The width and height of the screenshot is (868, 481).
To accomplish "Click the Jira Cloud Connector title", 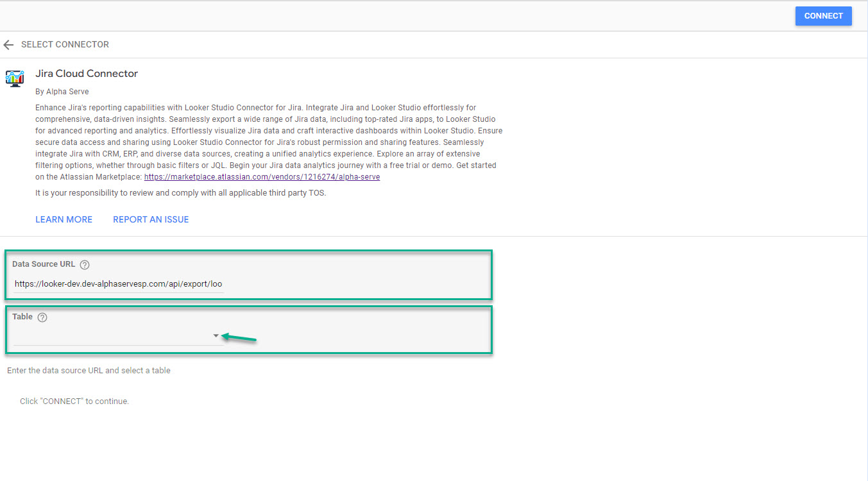I will (x=87, y=74).
